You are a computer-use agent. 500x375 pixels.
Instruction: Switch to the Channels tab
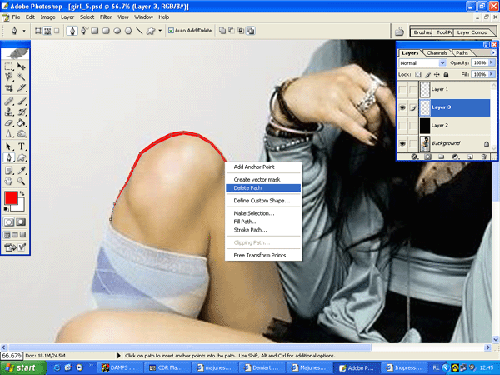coord(437,53)
